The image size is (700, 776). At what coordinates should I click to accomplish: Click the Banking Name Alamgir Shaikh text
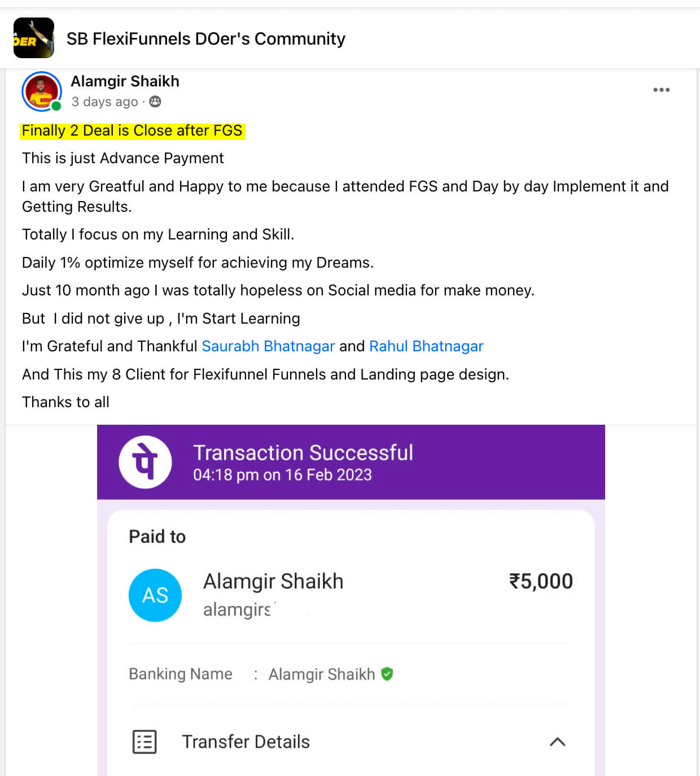pyautogui.click(x=321, y=674)
